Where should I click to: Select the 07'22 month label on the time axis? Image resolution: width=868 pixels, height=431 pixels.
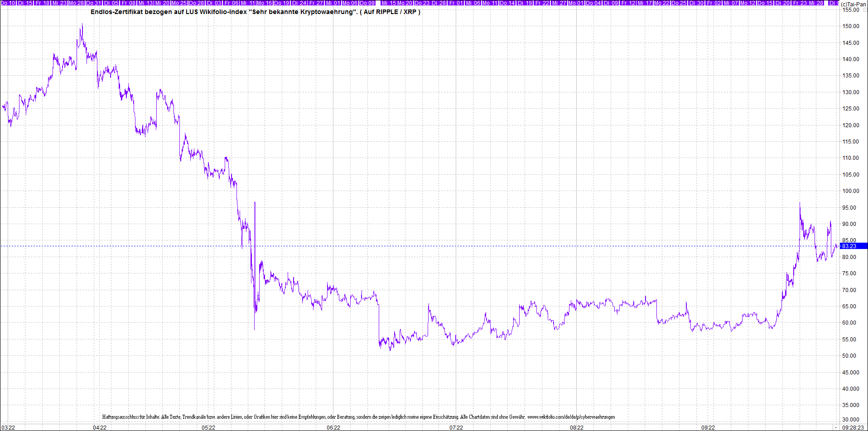click(456, 427)
